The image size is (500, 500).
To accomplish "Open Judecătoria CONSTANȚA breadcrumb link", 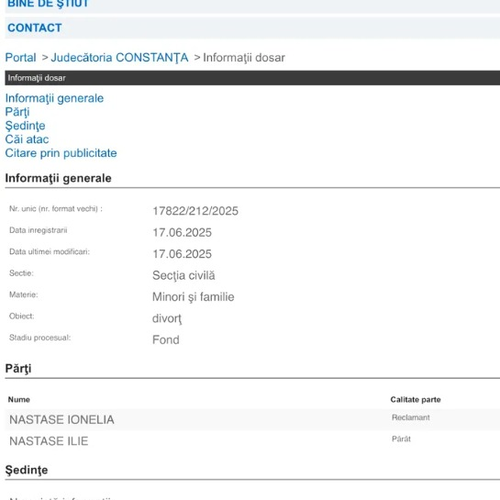I will [119, 58].
